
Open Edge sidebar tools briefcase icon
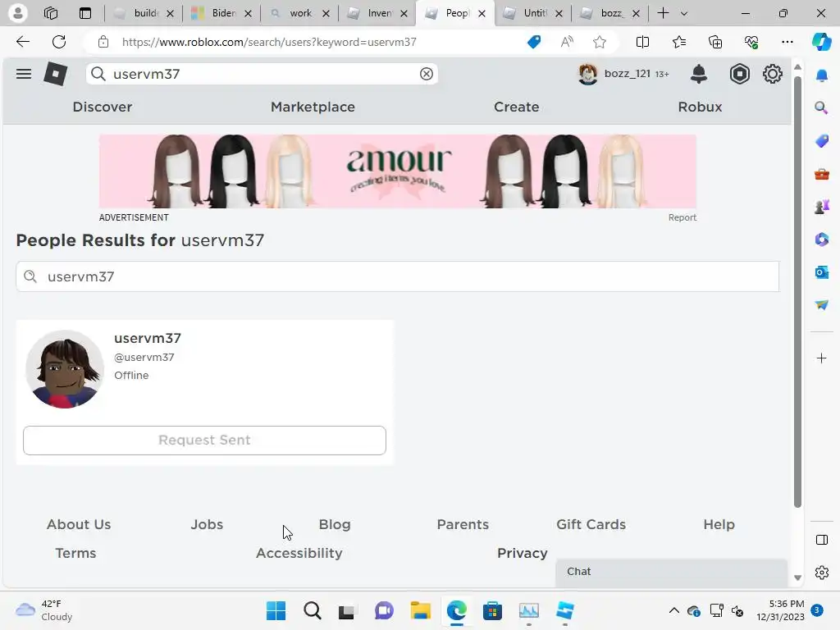coord(822,174)
